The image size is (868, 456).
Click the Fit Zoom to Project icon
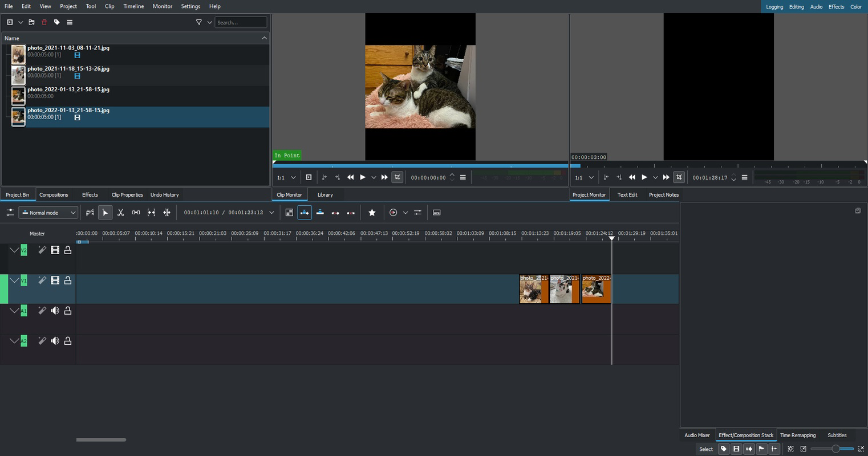click(x=790, y=449)
